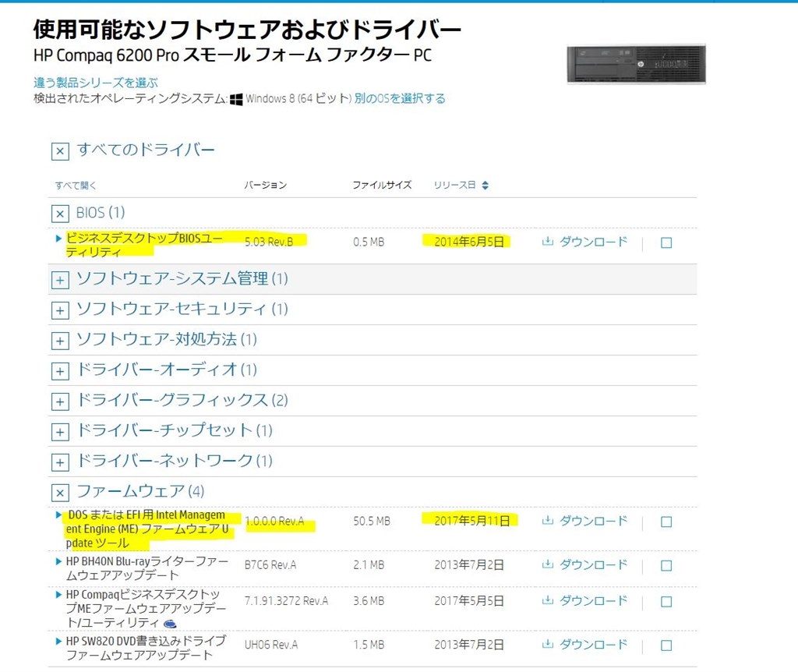Click the 違う製品シリーズを選ぶ link
This screenshot has height=672, width=798.
[x=96, y=83]
